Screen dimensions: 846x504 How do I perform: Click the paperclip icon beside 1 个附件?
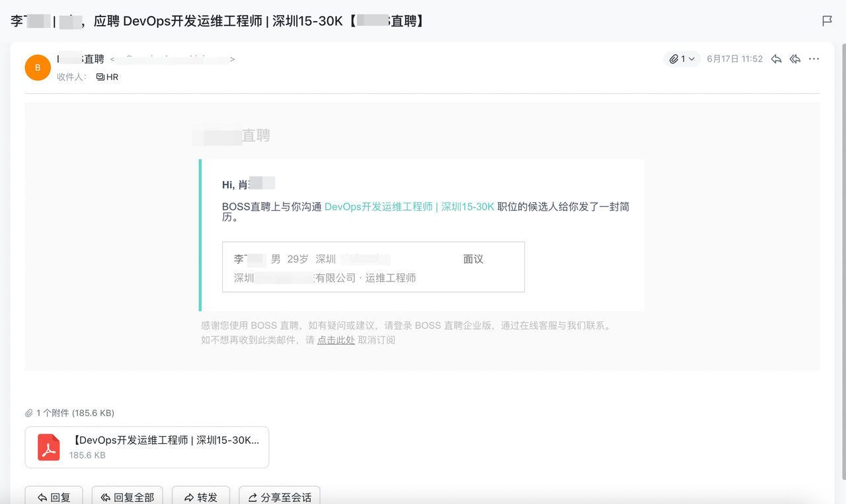point(29,413)
